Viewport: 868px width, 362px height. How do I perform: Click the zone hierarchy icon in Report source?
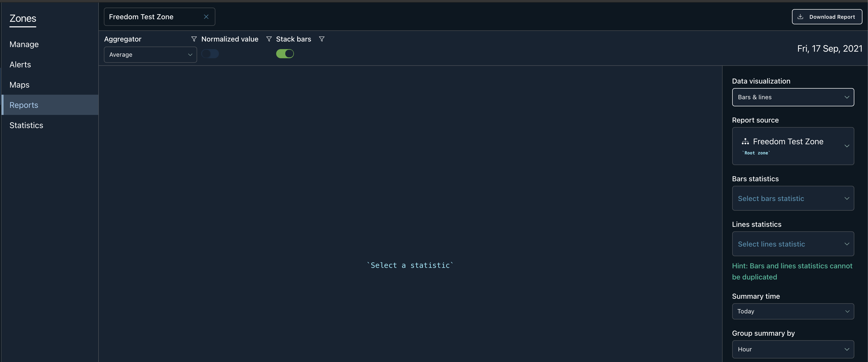(745, 142)
